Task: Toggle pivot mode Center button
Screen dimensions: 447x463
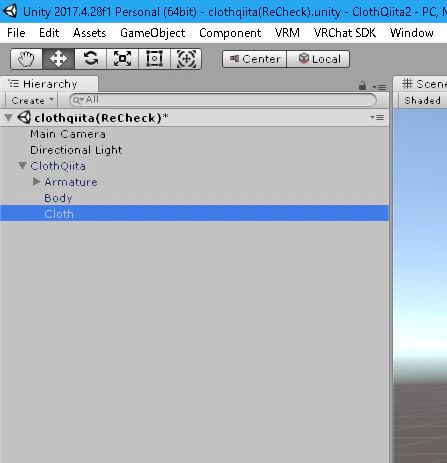Action: pos(255,59)
